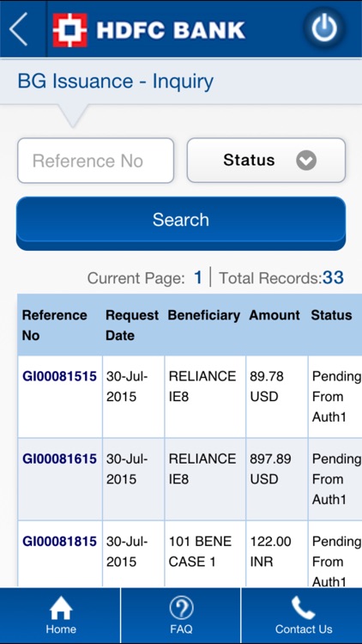
Task: Select the 101 BENE CASE 1 beneficiary cell
Action: click(205, 554)
